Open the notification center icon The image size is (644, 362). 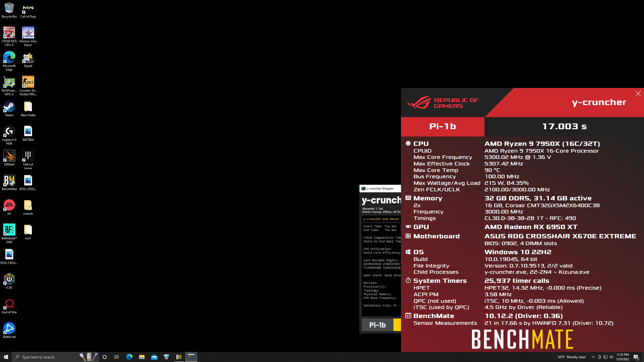[636, 357]
